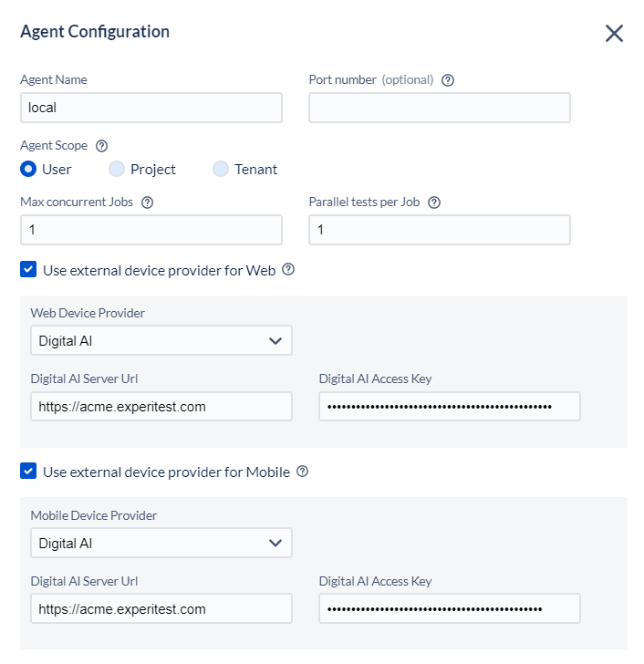
Task: Open the Agent Scope help tooltip icon
Action: [x=101, y=146]
